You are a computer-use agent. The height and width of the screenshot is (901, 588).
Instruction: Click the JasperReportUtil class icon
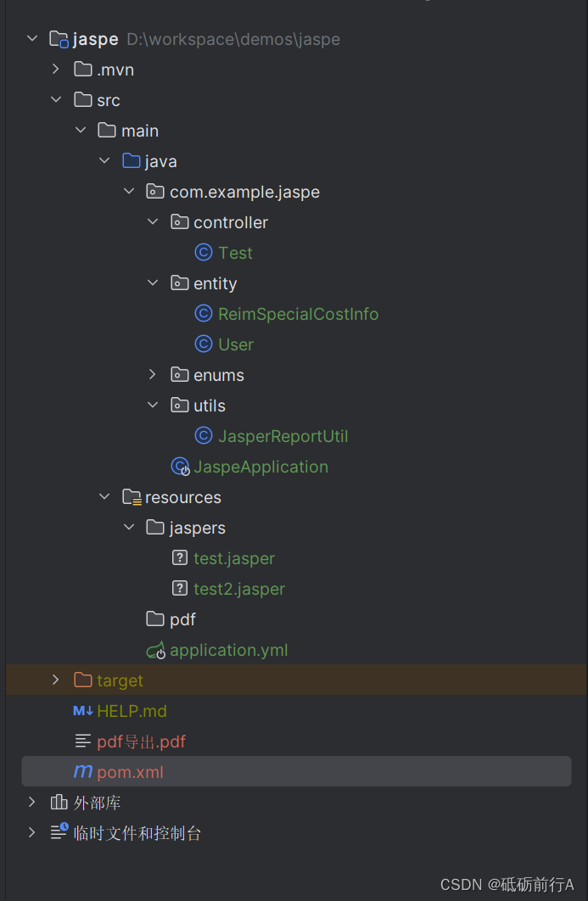click(x=203, y=436)
